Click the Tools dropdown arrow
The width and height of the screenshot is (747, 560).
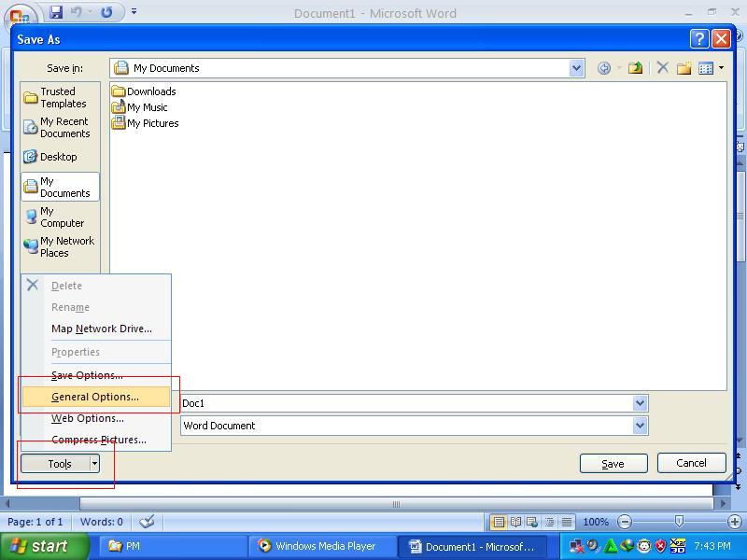point(95,463)
